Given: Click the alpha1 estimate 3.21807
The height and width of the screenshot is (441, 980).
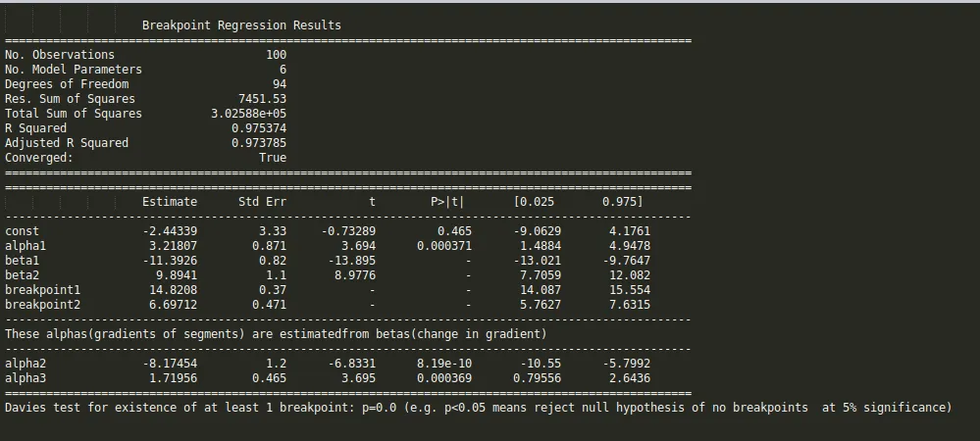Looking at the screenshot, I should coord(173,246).
